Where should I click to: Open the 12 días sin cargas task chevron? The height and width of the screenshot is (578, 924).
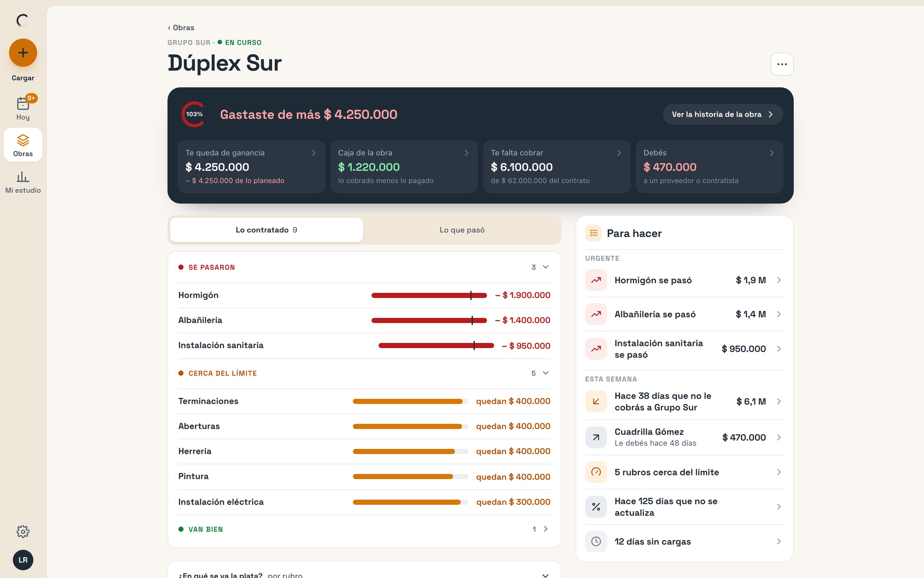(x=779, y=541)
